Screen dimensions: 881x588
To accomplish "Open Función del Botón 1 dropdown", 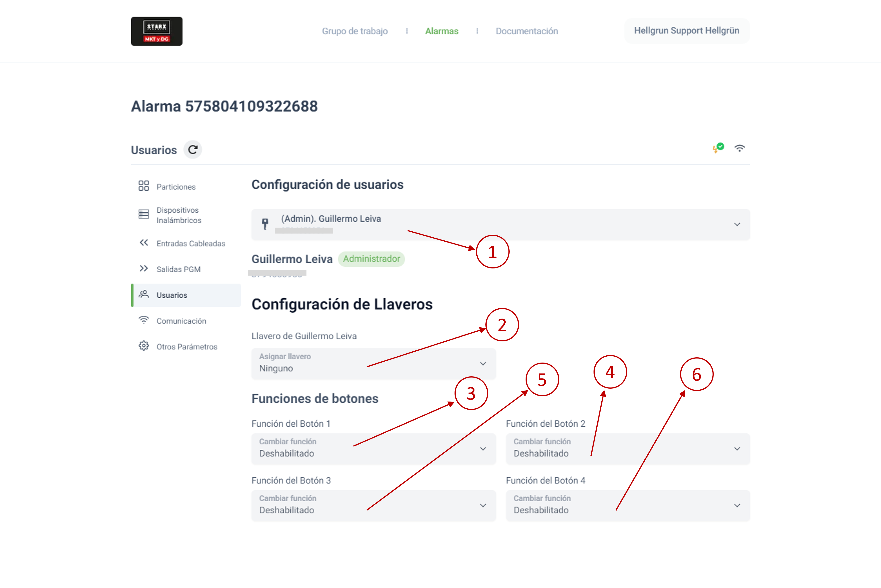I will coord(483,449).
